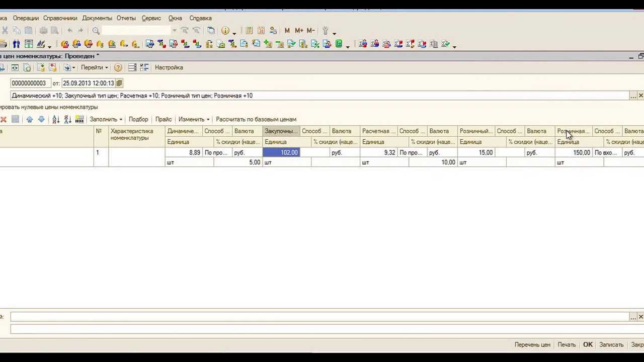Image resolution: width=644 pixels, height=362 pixels.
Task: Open the Изменить dropdown menu
Action: pos(194,119)
